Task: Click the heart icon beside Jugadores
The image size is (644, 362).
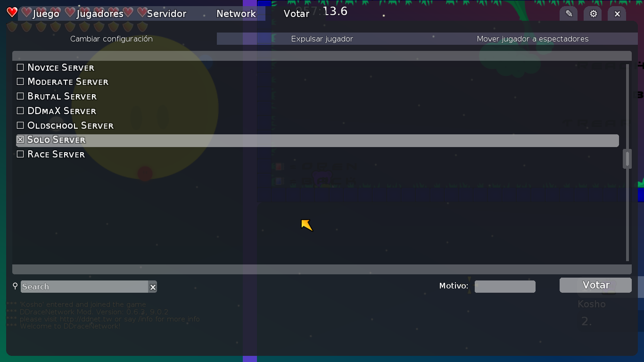Action: (x=69, y=13)
